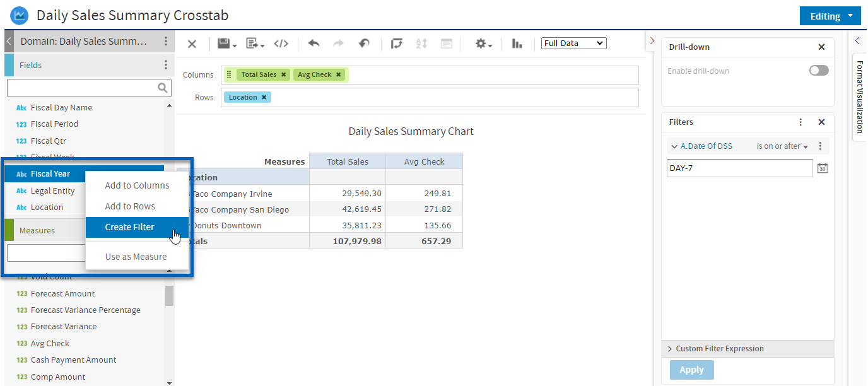This screenshot has width=868, height=386.
Task: Choose Use as Measure menu item
Action: tap(137, 257)
